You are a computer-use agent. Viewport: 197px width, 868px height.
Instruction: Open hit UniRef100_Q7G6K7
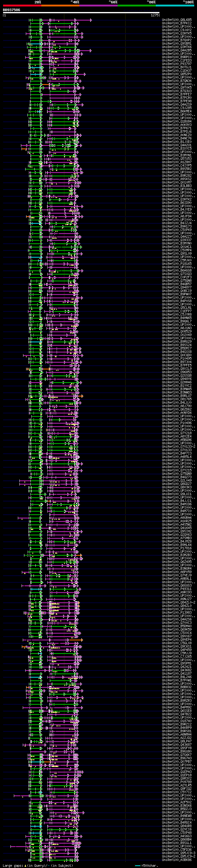click(177, 754)
